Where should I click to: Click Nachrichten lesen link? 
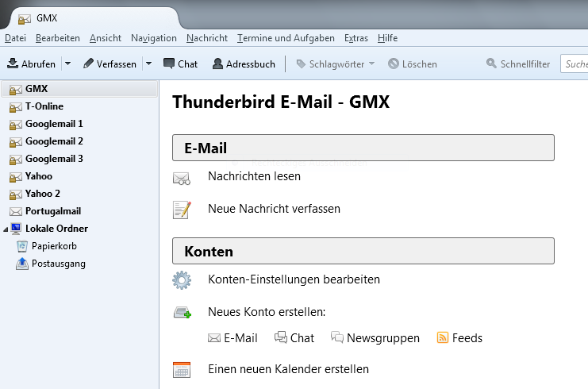(x=254, y=176)
